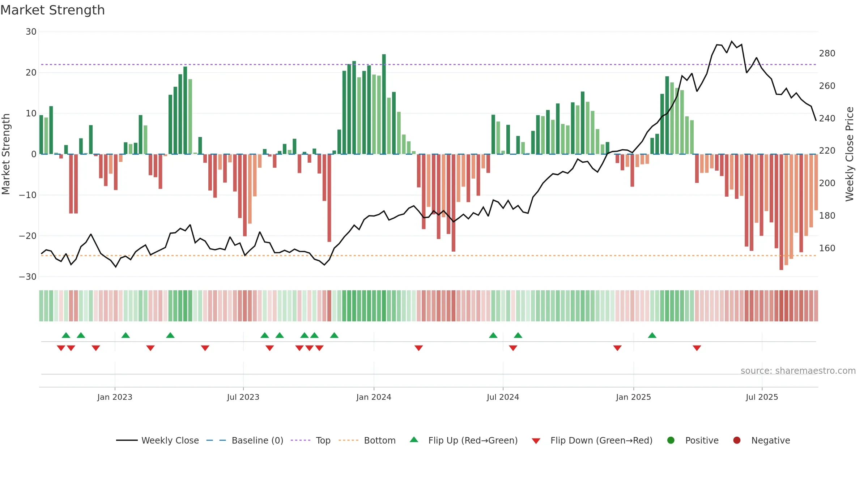Click the purple dotted Top legend line
This screenshot has width=868, height=488.
pos(301,440)
